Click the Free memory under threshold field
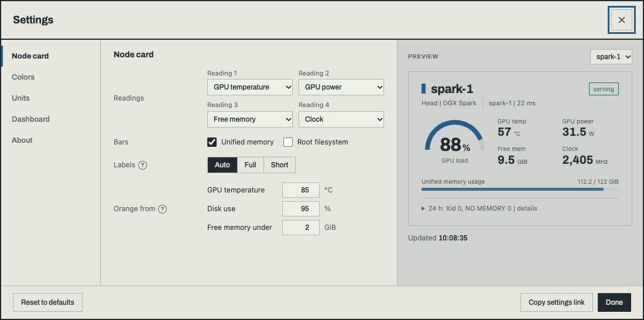The height and width of the screenshot is (320, 644). tap(301, 228)
